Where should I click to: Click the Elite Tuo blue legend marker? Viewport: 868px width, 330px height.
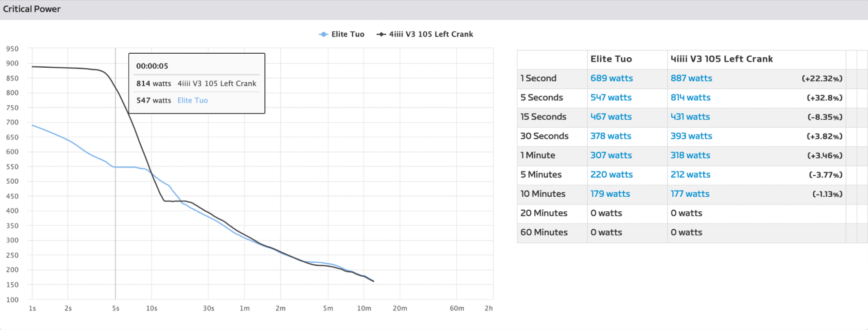[x=323, y=34]
